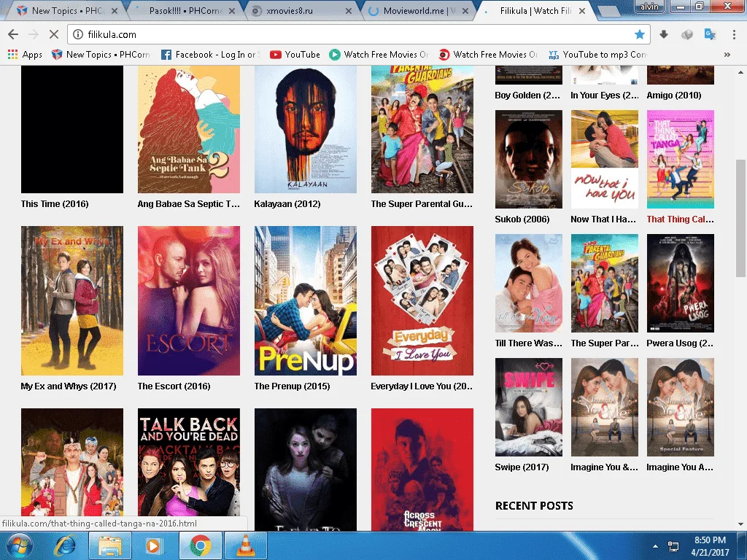Viewport: 747px width, 560px height.
Task: Open Facebook Log In bookmark
Action: click(211, 54)
